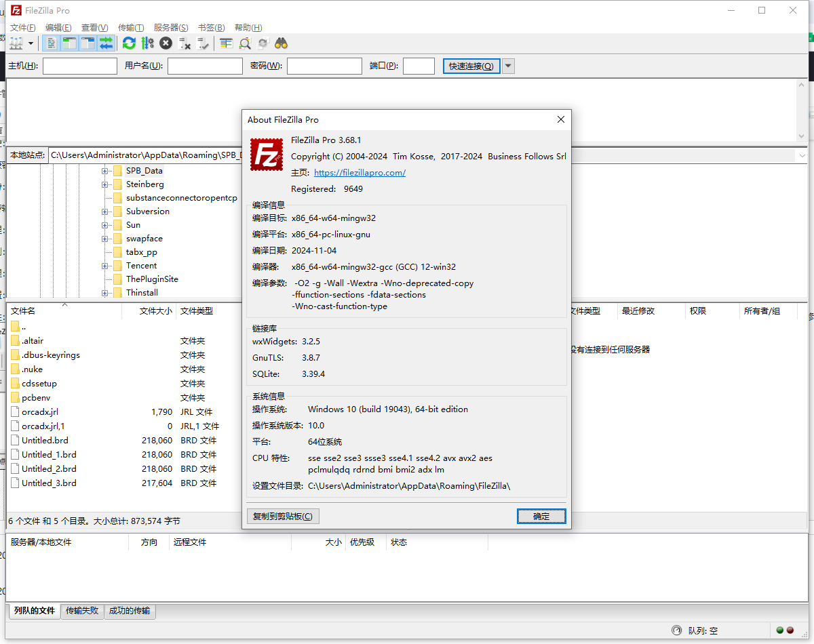Screen dimensions: 814x644
Task: Focus the 用户名 username field
Action: [x=205, y=66]
